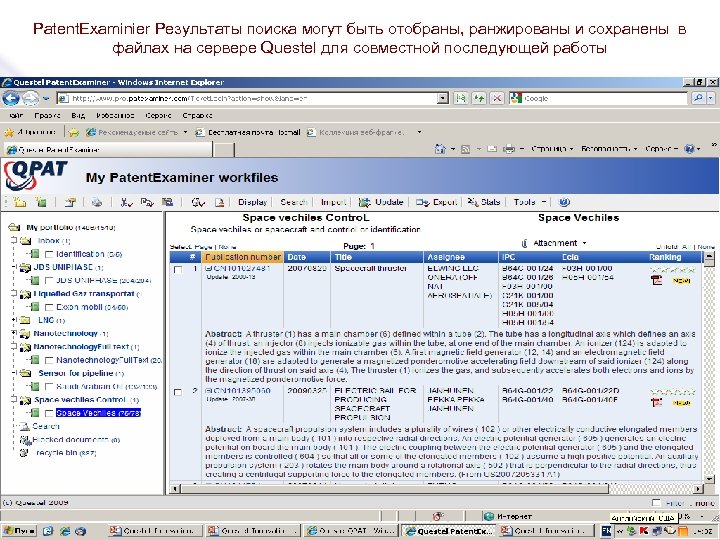Screen dimensions: 720x540
Task: Collapse the Space vechiles Control folder
Action: tap(14, 400)
